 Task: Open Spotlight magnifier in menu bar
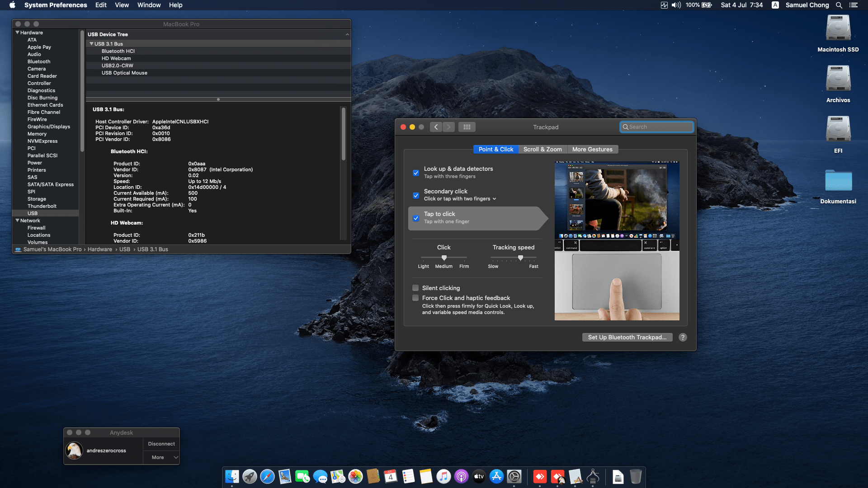click(x=839, y=5)
